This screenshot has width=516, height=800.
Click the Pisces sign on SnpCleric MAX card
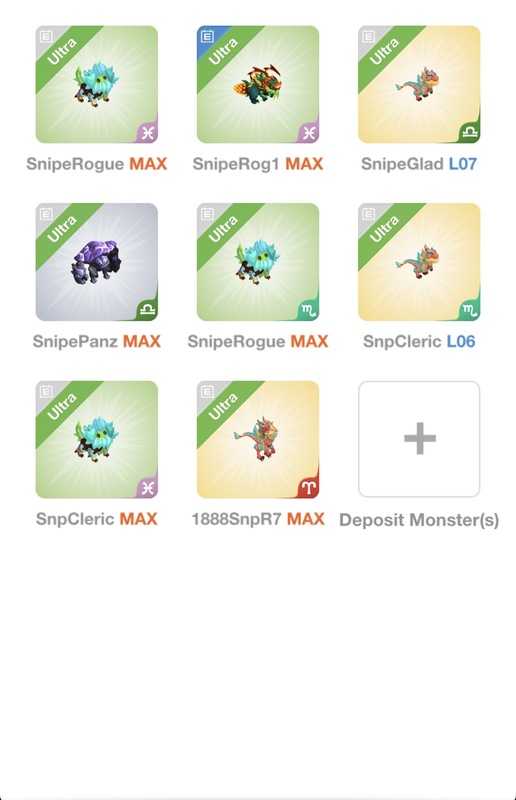click(148, 488)
